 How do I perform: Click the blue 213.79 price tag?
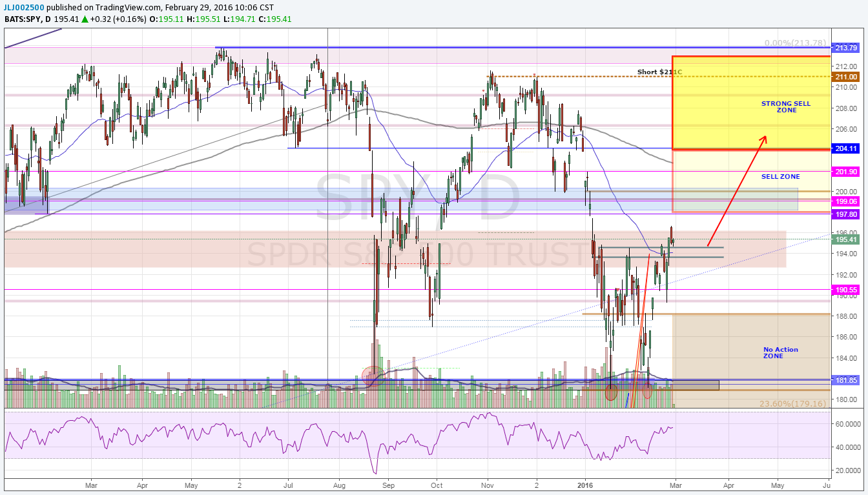tap(846, 48)
